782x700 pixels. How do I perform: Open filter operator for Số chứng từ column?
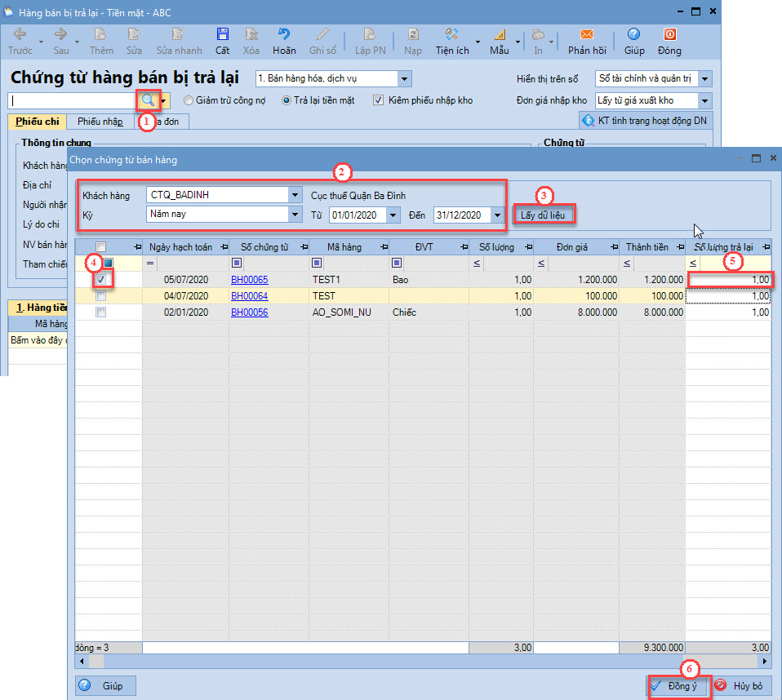[237, 262]
